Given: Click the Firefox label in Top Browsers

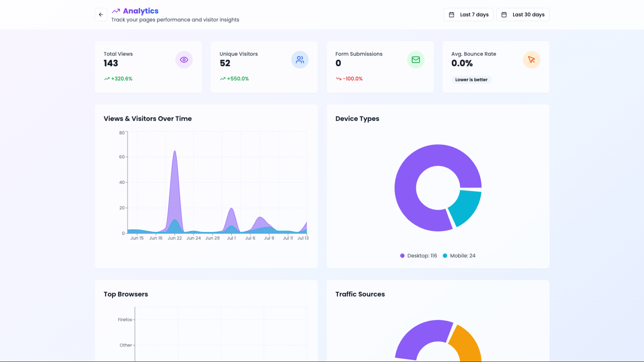Looking at the screenshot, I should 125,320.
